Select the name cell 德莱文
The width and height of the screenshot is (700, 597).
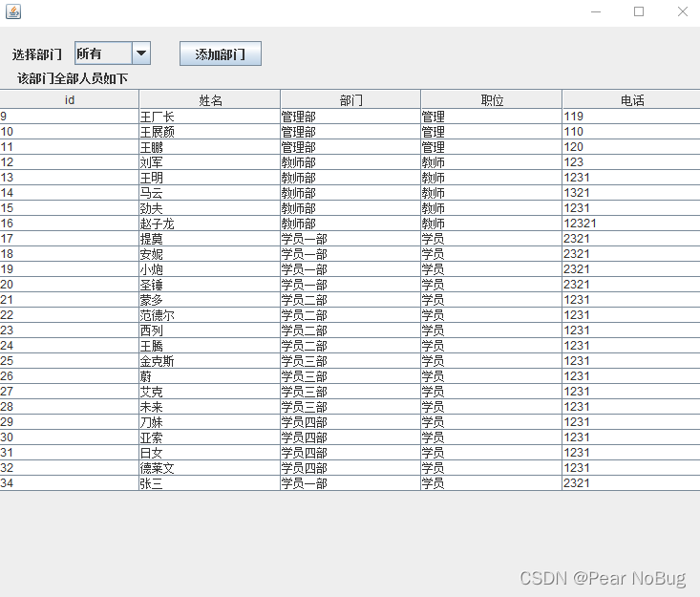(210, 468)
